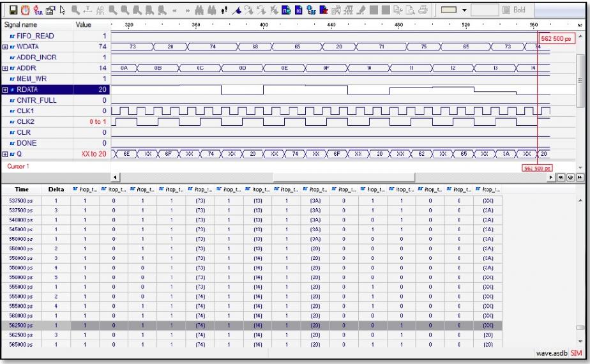Click the jump-to-end double arrow button

(x=580, y=178)
